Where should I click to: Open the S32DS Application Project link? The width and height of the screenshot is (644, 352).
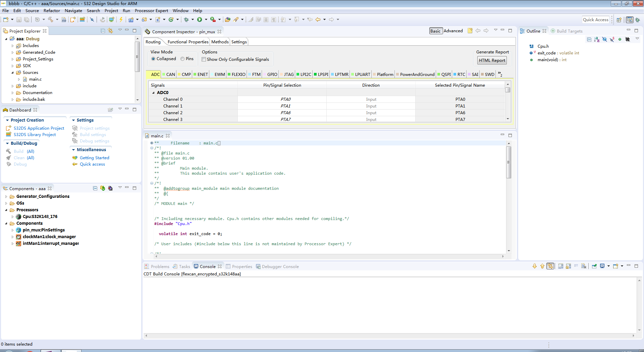(x=39, y=128)
